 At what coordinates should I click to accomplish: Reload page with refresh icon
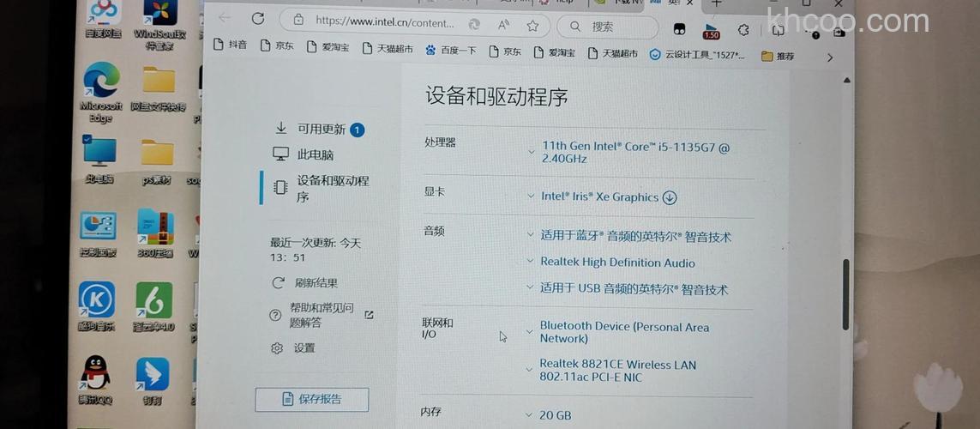[258, 19]
